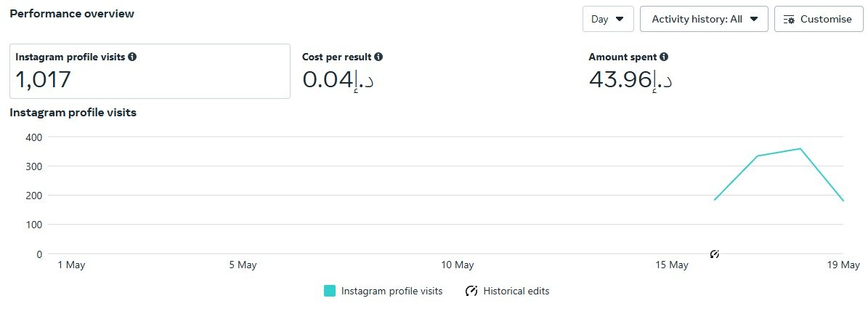Click the 19 May date label

point(845,265)
